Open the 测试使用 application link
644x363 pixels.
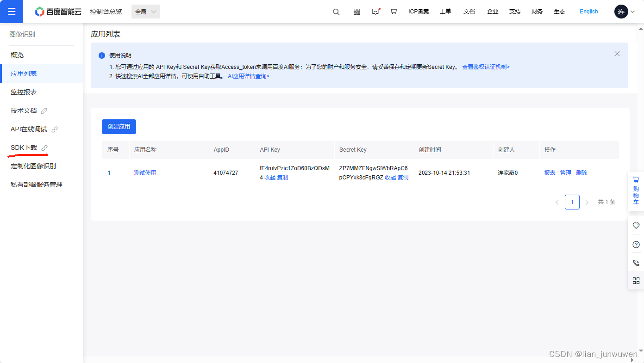click(145, 173)
